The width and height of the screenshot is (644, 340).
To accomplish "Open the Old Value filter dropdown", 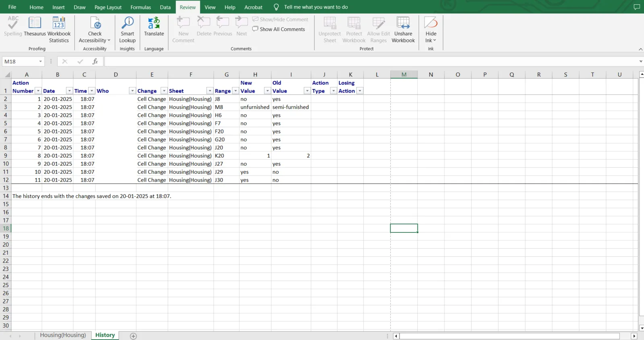I will [307, 91].
